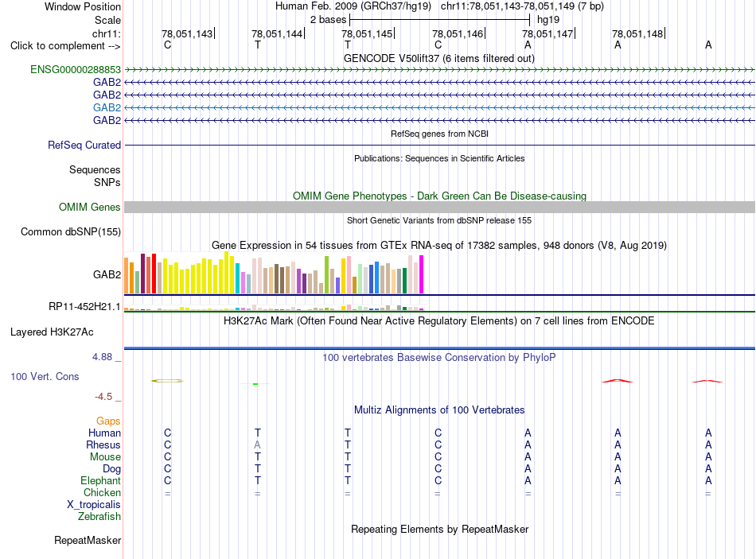756x559 pixels.
Task: Click Repeating Elements by RepeatMasker title
Action: (439, 529)
